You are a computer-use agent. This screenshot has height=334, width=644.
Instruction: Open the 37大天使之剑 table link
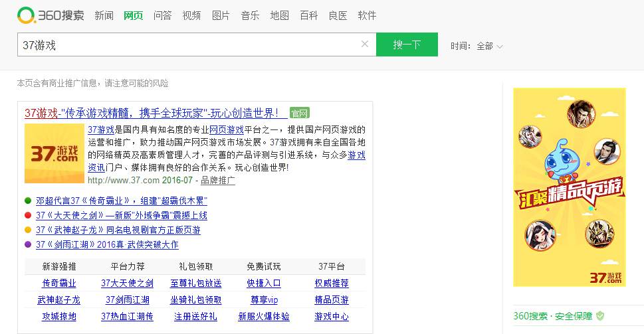click(x=128, y=283)
